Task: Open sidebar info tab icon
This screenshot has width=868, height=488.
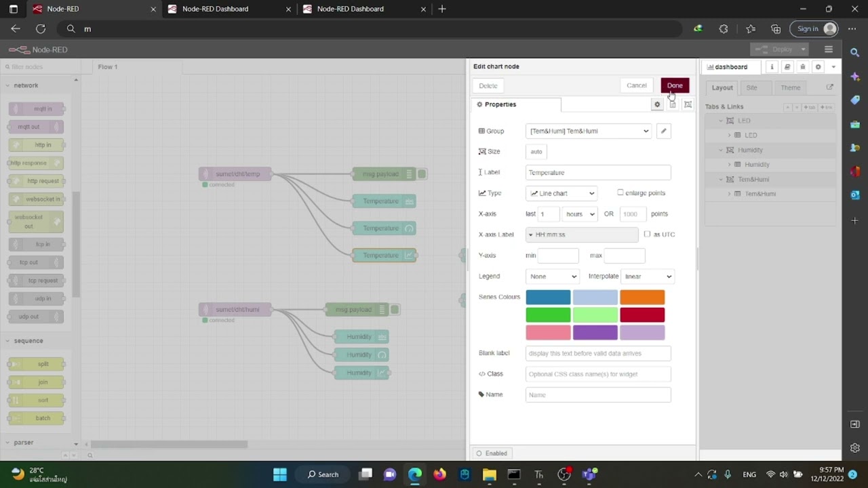Action: (772, 67)
